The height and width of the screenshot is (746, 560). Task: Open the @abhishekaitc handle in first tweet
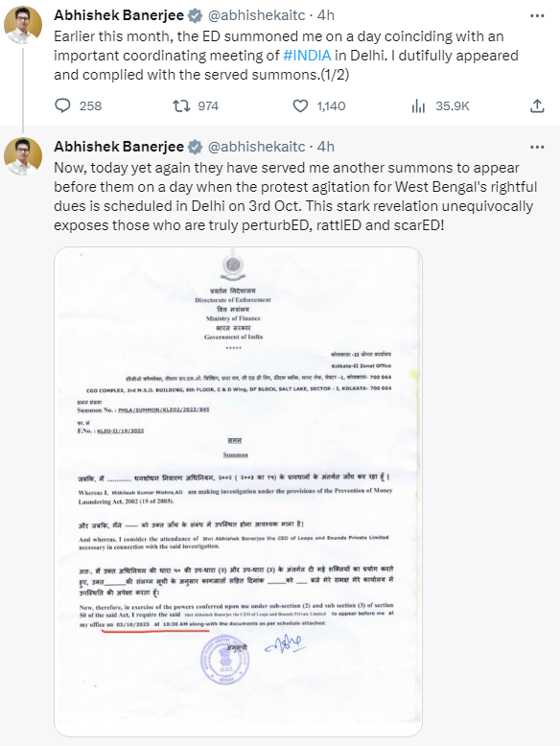[x=256, y=15]
